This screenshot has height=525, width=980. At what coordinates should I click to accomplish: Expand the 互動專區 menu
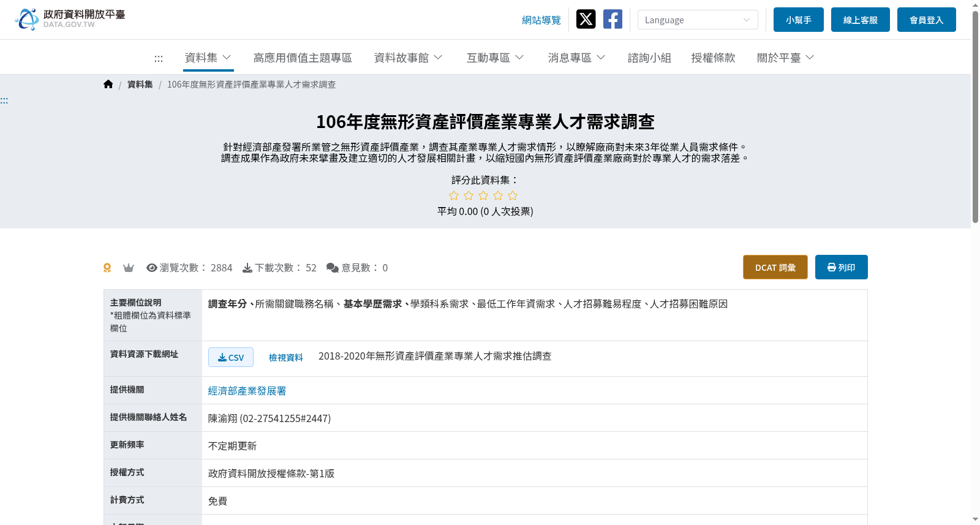(x=496, y=58)
